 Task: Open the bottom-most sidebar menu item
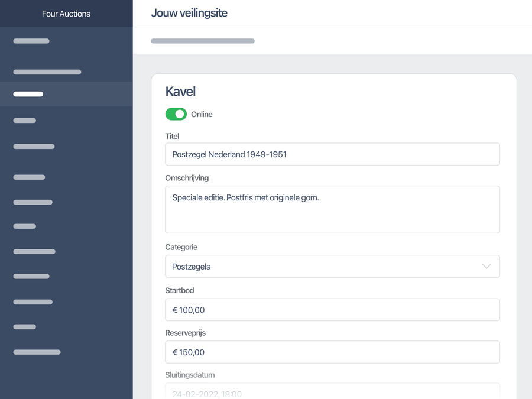point(37,352)
